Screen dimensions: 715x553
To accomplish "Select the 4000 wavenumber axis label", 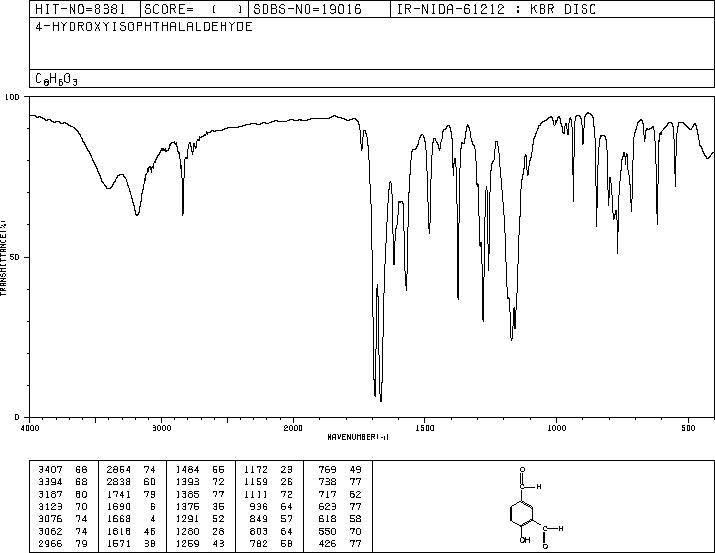I will point(30,428).
